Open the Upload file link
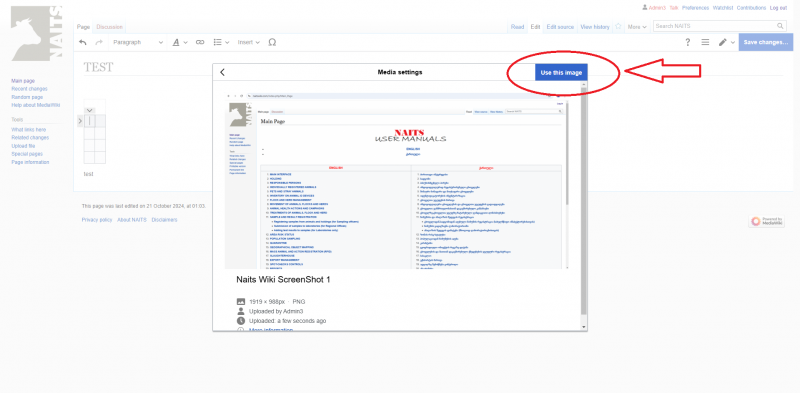The width and height of the screenshot is (800, 393). pyautogui.click(x=23, y=146)
